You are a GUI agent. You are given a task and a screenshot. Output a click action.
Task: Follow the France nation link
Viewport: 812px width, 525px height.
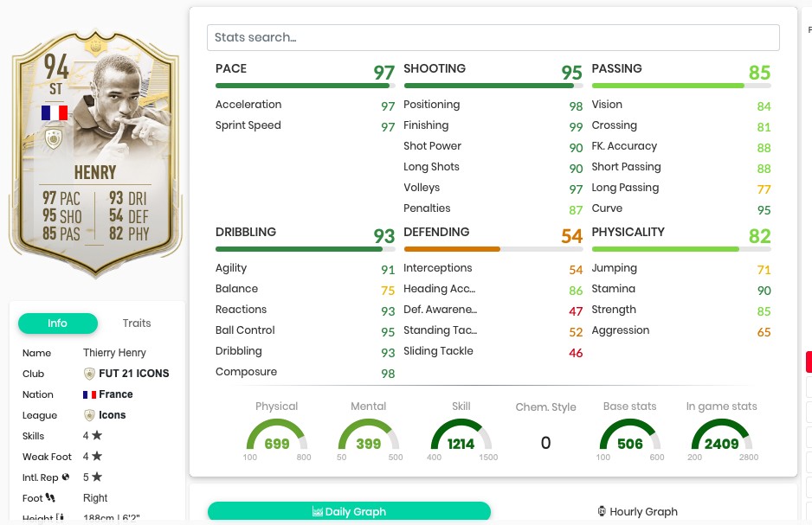click(x=116, y=394)
